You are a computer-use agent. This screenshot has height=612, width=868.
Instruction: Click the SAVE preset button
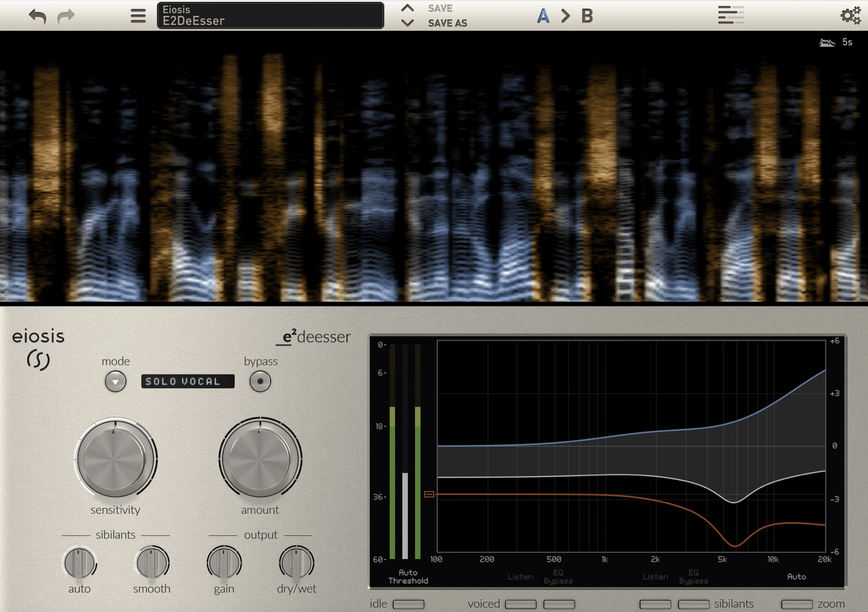(440, 8)
